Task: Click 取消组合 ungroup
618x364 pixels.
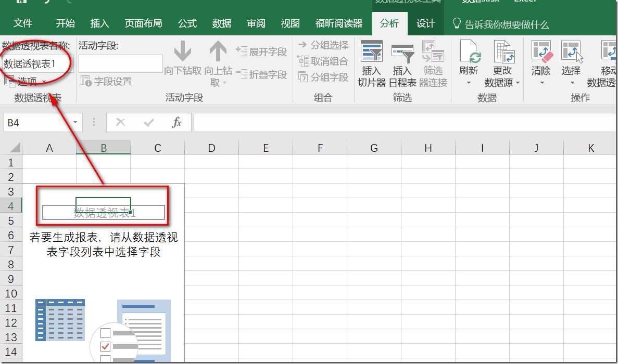Action: coord(322,61)
